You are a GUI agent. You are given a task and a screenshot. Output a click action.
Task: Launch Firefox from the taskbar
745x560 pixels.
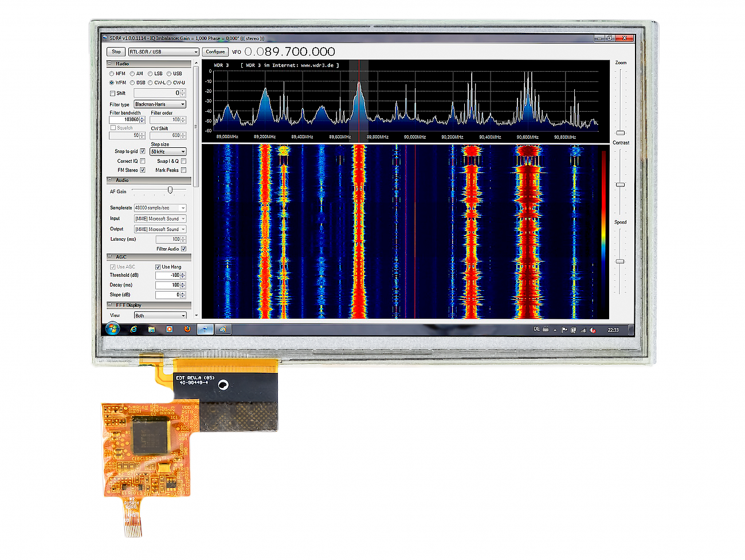[187, 330]
